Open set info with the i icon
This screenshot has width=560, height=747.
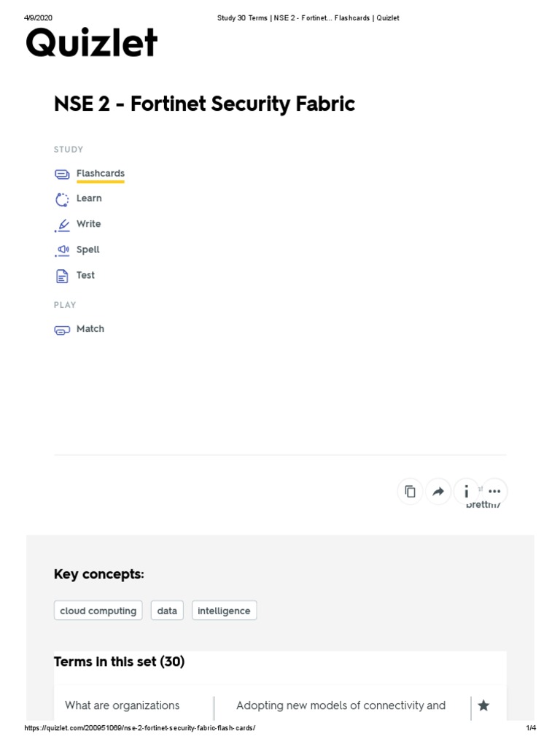point(466,492)
